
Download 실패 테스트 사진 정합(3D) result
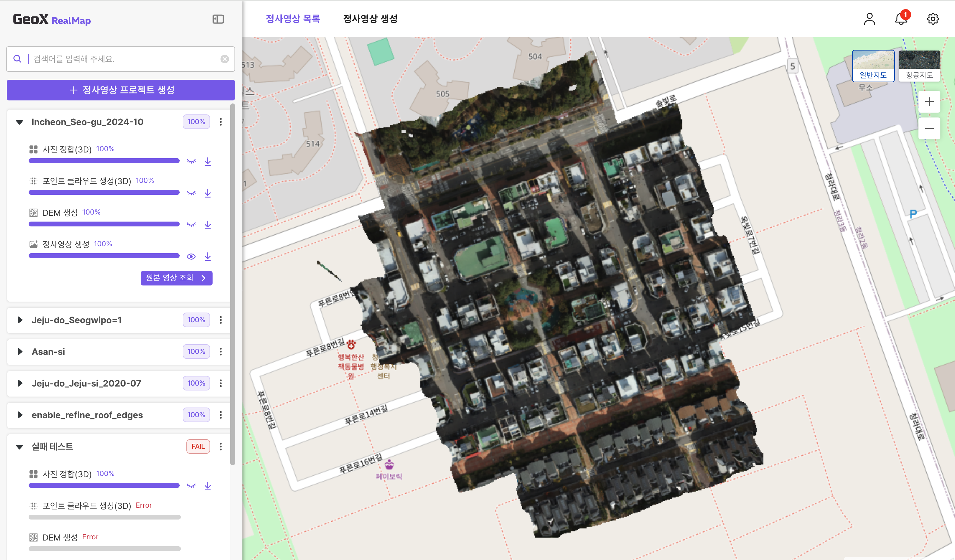click(208, 486)
